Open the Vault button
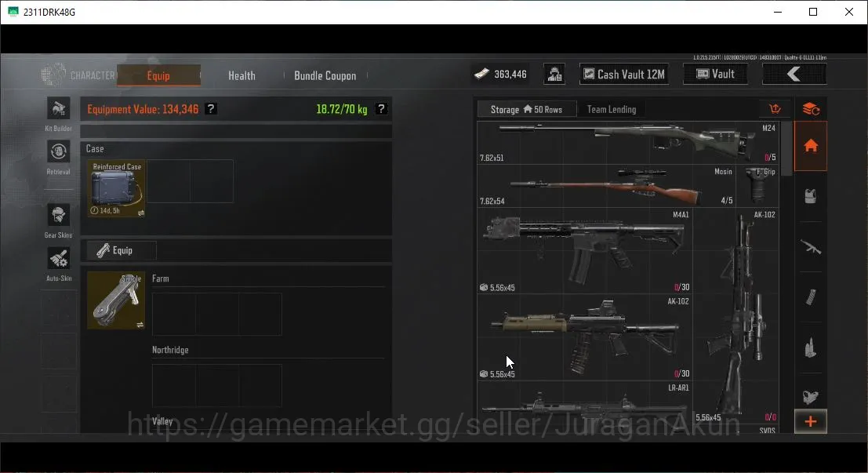Screen dimensions: 868x473 click(x=715, y=74)
